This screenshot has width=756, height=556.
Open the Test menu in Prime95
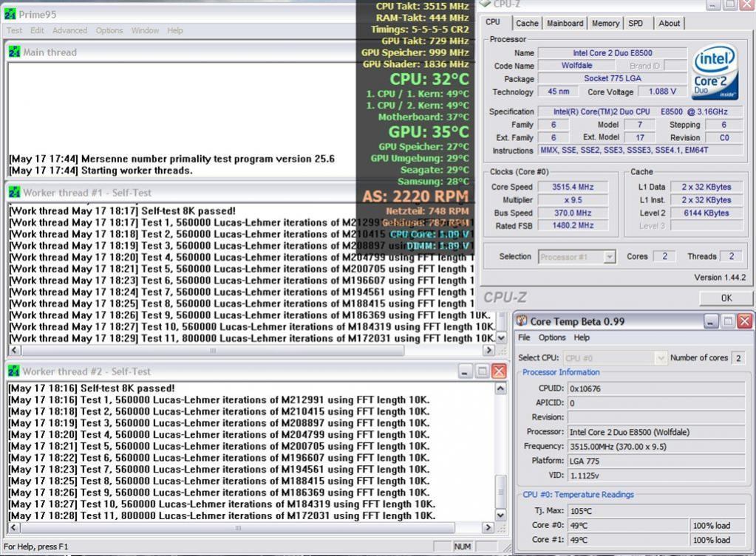[14, 30]
